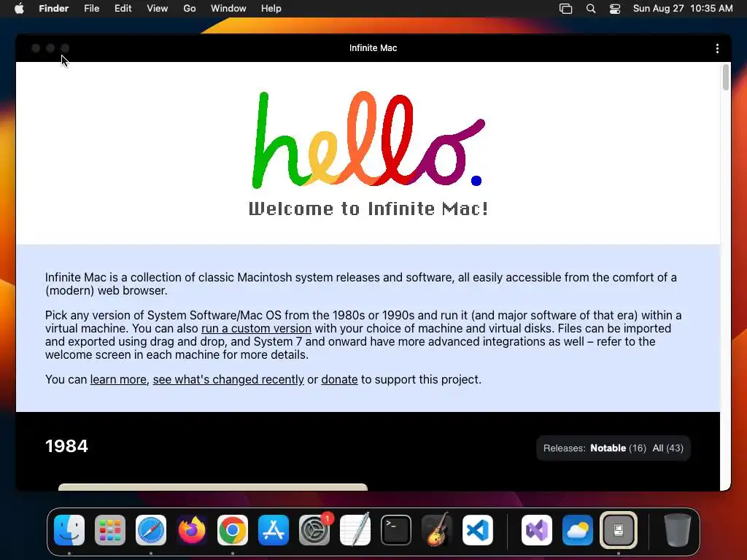Click the Infinite Mac page scrollbar thumb

coord(726,77)
